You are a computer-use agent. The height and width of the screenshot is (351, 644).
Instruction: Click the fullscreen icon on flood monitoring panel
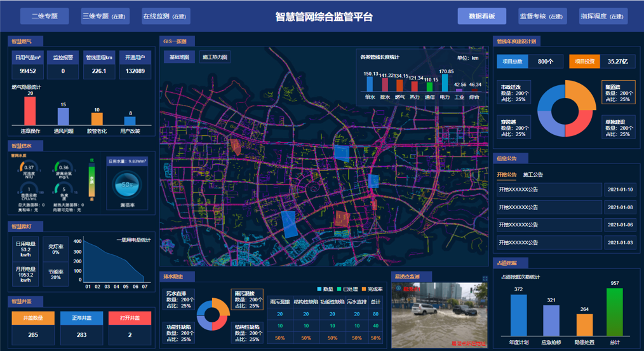pos(485,279)
